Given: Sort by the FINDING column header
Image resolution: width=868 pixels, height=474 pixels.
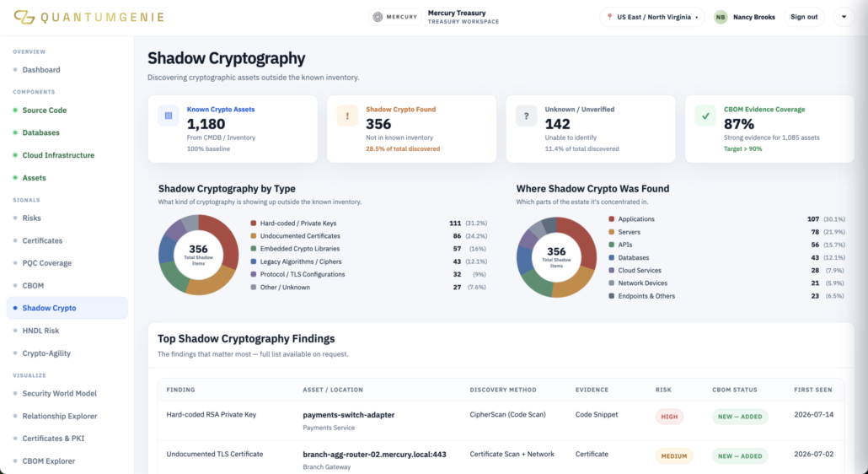Looking at the screenshot, I should (x=180, y=390).
